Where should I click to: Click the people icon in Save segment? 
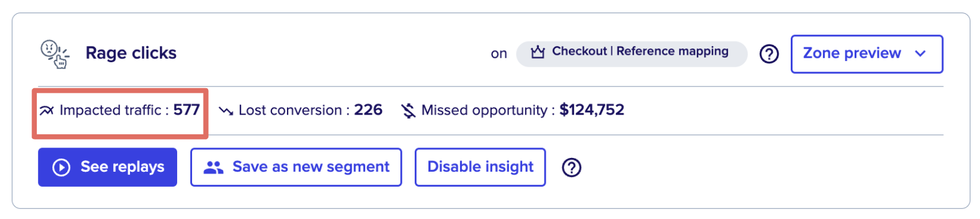(213, 167)
